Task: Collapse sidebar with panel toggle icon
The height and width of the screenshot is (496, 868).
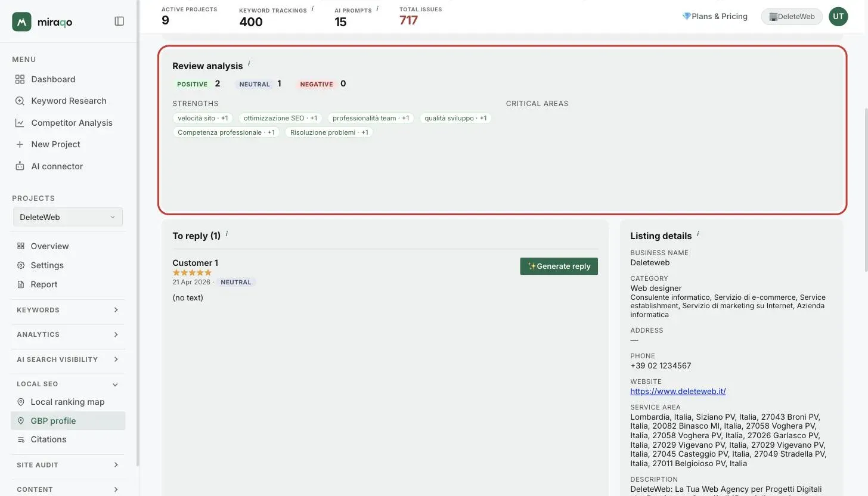Action: tap(119, 21)
